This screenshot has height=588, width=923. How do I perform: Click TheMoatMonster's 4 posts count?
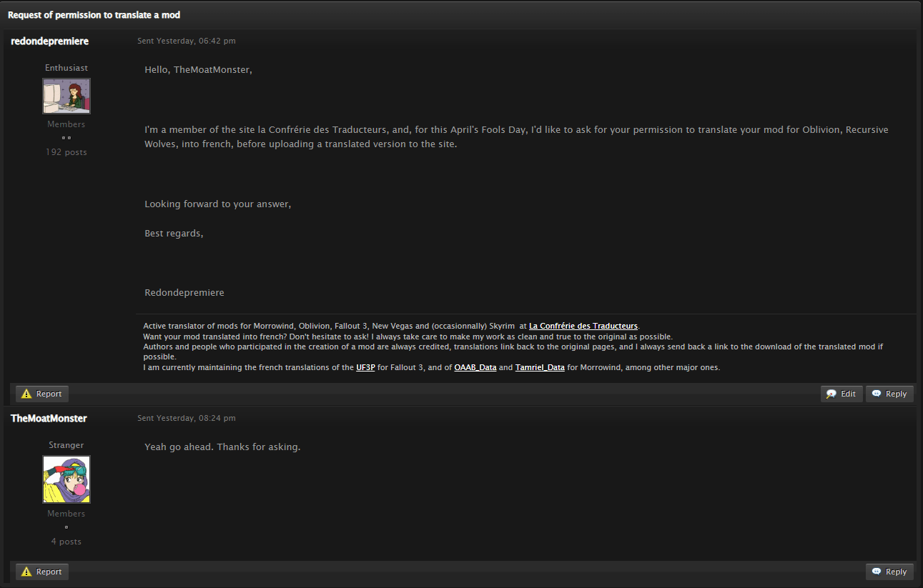(x=66, y=542)
